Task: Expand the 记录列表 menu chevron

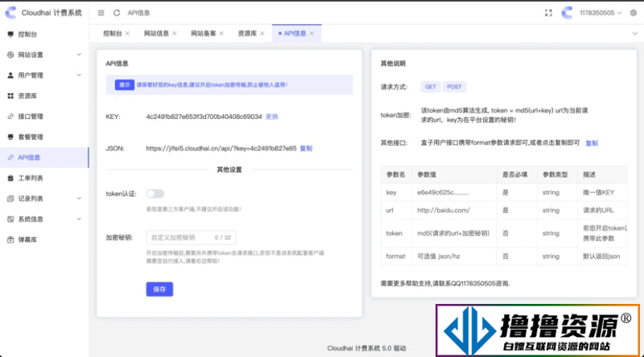Action: [x=79, y=198]
